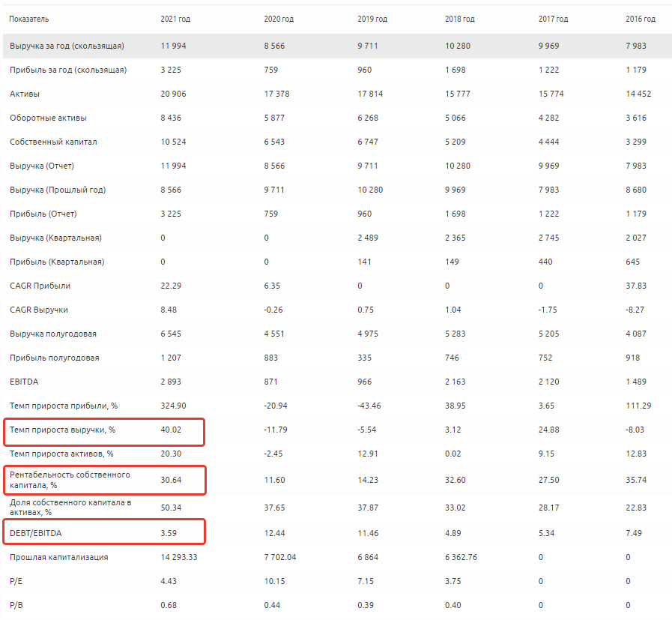Click the "P/E" row label
The height and width of the screenshot is (620, 672).
[x=15, y=581]
